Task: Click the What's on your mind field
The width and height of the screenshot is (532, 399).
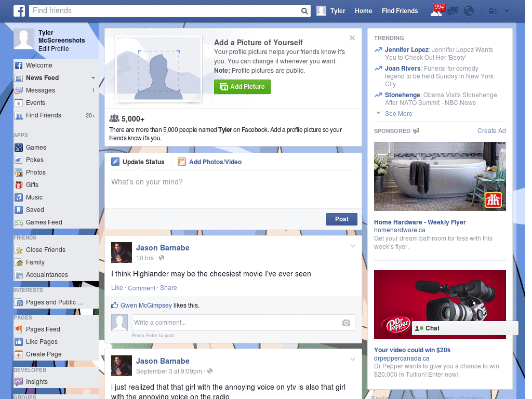Action: [233, 188]
